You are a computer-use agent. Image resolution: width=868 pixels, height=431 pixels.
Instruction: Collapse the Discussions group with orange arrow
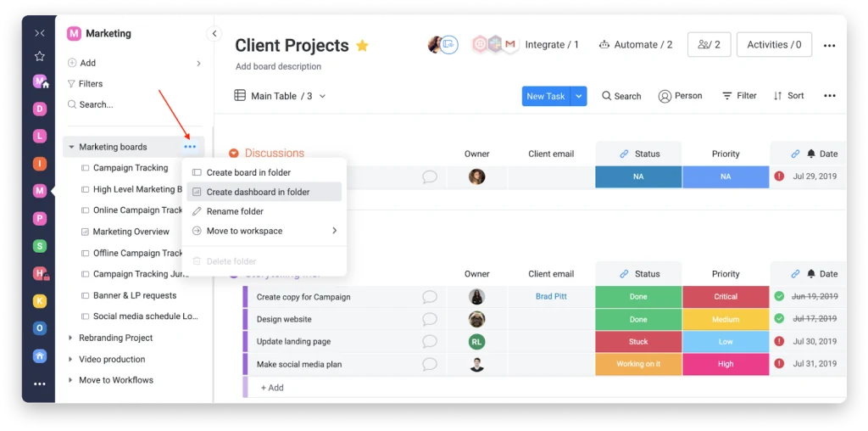pyautogui.click(x=234, y=154)
